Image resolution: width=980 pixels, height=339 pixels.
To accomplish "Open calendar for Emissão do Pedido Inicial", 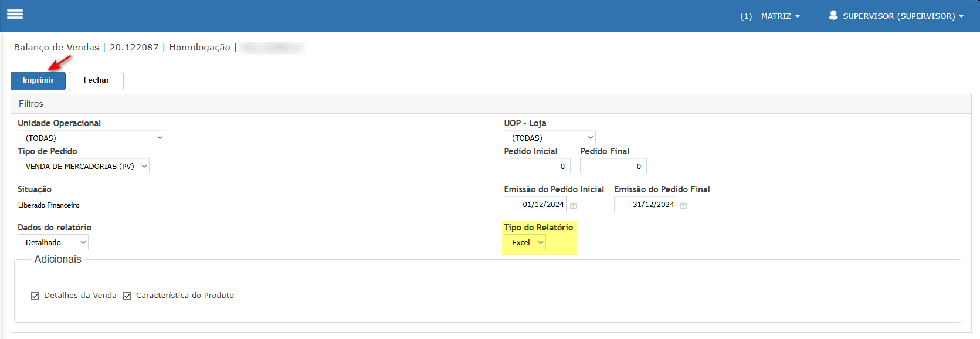I will 574,205.
